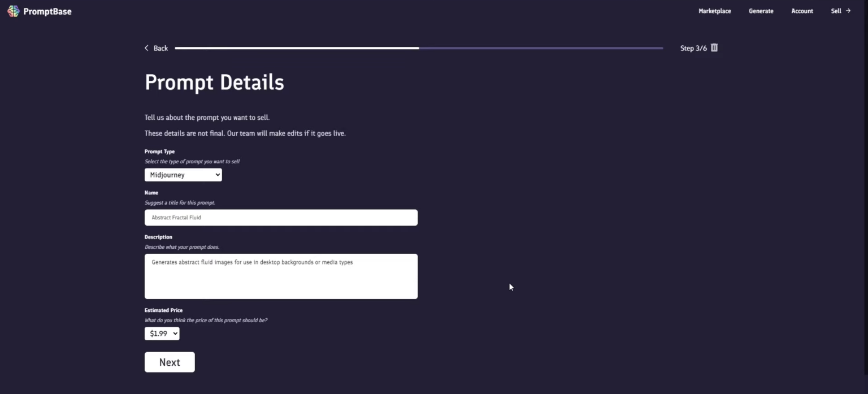Screen dimensions: 868x394
Task: Click Back to return to step two
Action: click(156, 48)
